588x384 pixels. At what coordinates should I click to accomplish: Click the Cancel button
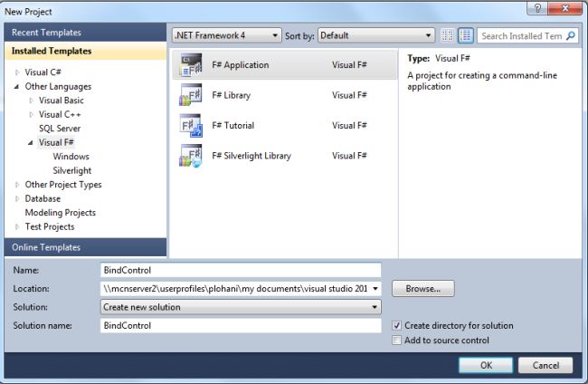545,365
